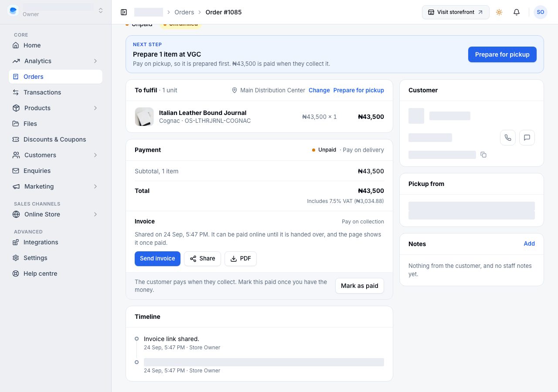Image resolution: width=558 pixels, height=392 pixels.
Task: Copy the customer detail with copy icon
Action: click(483, 155)
